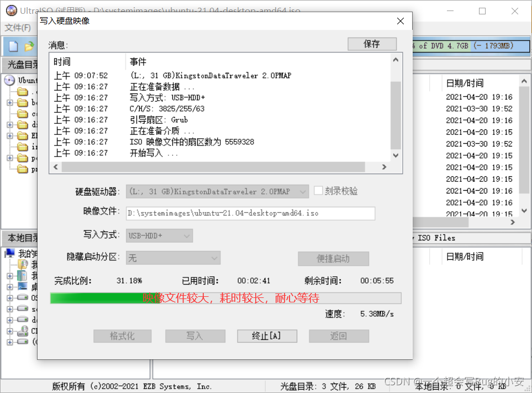This screenshot has height=393, width=532.
Task: Select the 我的电脑 computer icon in local tree
Action: tap(10, 253)
